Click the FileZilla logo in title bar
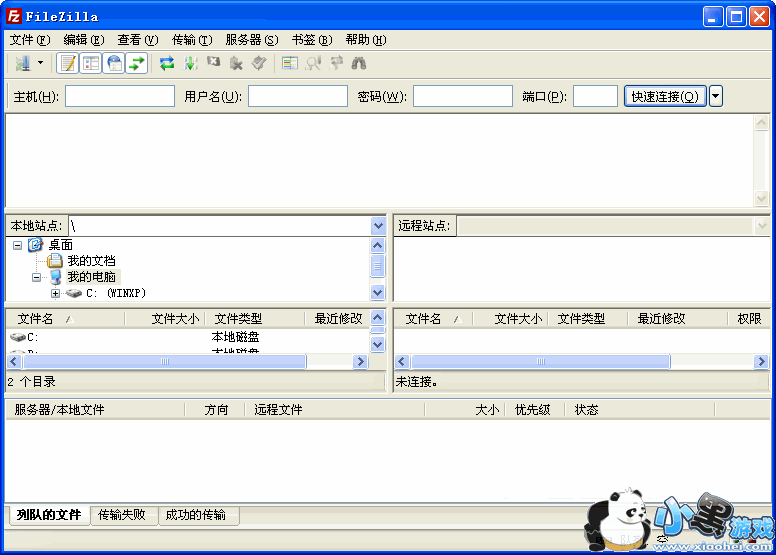The height and width of the screenshot is (555, 776). tap(14, 16)
